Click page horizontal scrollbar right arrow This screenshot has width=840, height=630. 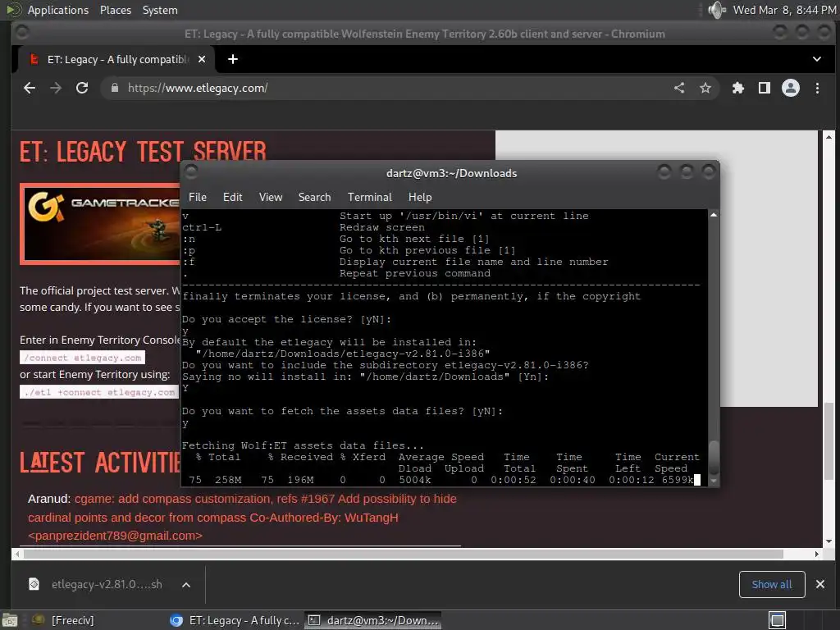pyautogui.click(x=816, y=554)
